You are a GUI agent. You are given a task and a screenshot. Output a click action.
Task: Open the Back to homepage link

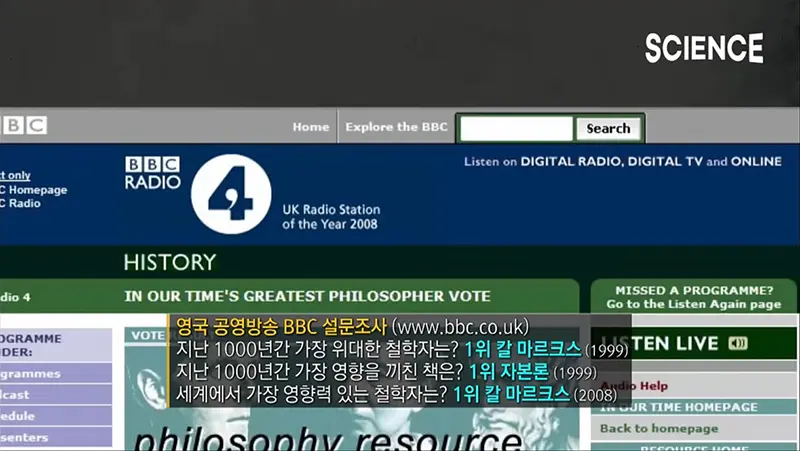(659, 429)
